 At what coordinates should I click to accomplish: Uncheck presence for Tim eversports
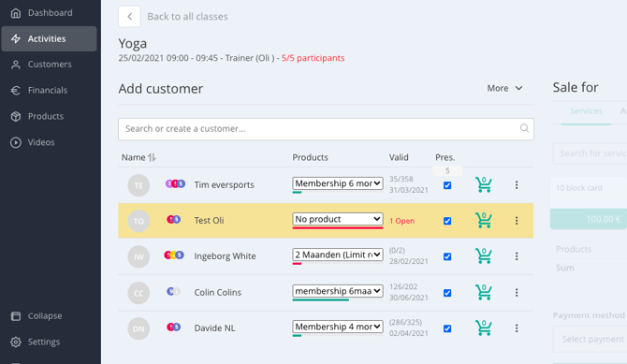447,185
